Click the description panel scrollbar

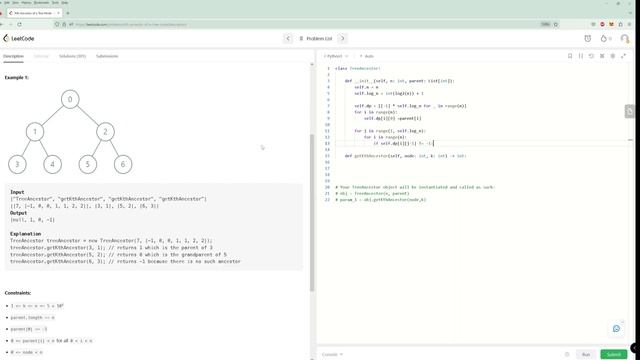pos(312,212)
